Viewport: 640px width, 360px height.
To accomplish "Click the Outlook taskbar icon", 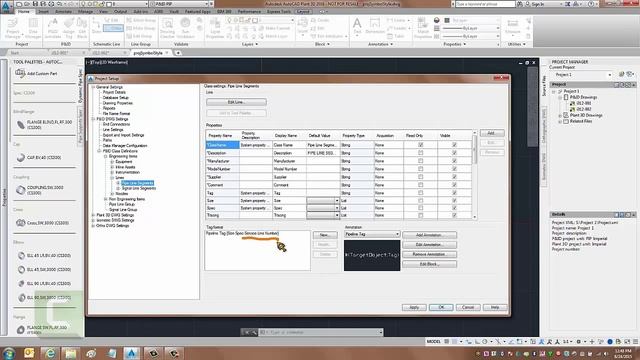I will [29, 353].
